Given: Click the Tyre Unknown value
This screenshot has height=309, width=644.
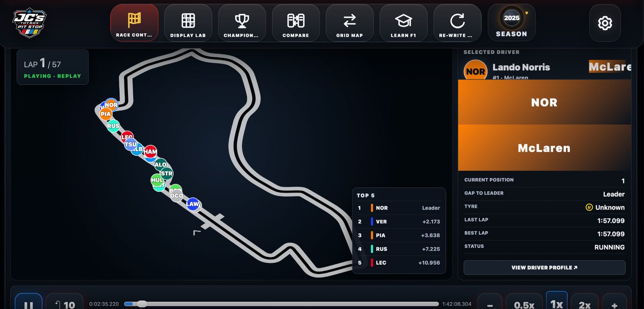Looking at the screenshot, I should pyautogui.click(x=605, y=207).
